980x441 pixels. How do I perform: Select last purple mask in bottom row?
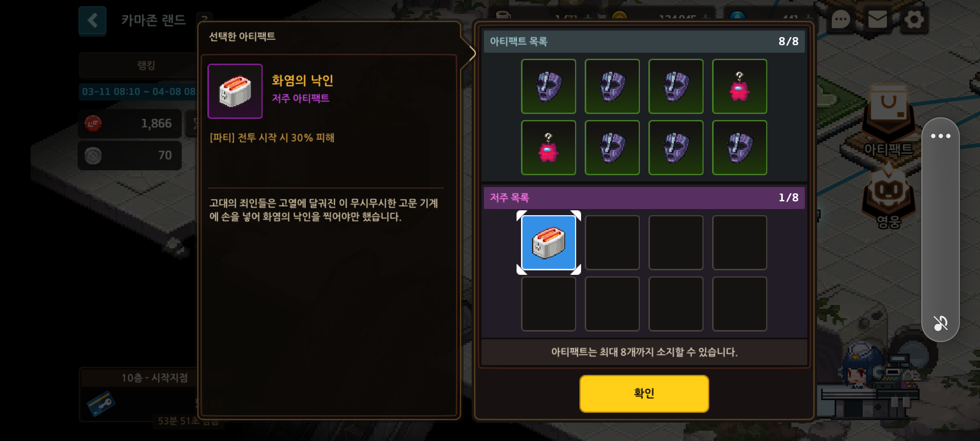click(739, 147)
